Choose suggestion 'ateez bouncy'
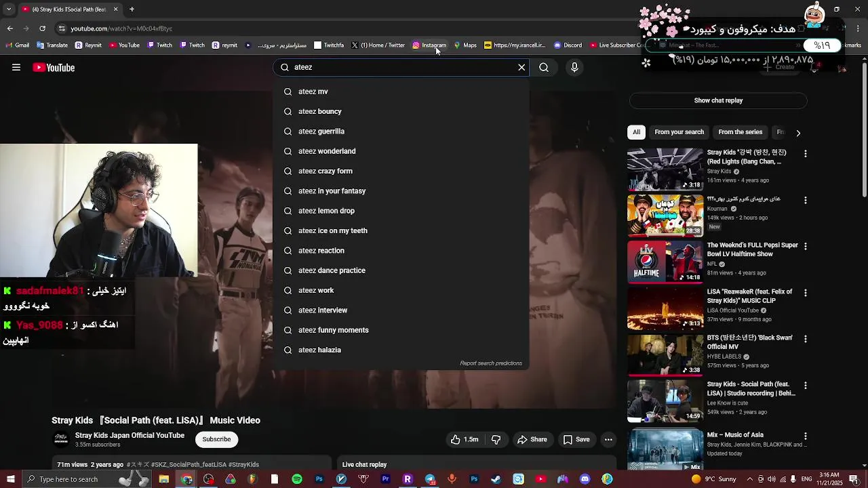The image size is (868, 488). [x=401, y=111]
